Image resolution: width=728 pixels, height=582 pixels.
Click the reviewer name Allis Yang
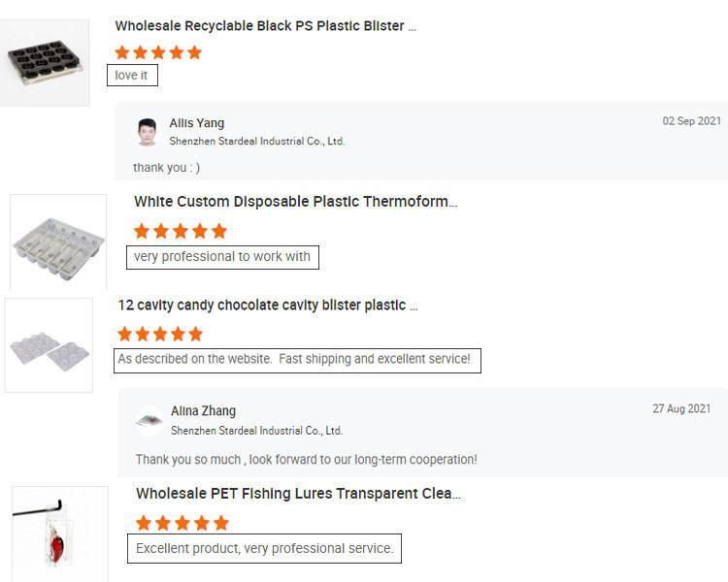[197, 123]
